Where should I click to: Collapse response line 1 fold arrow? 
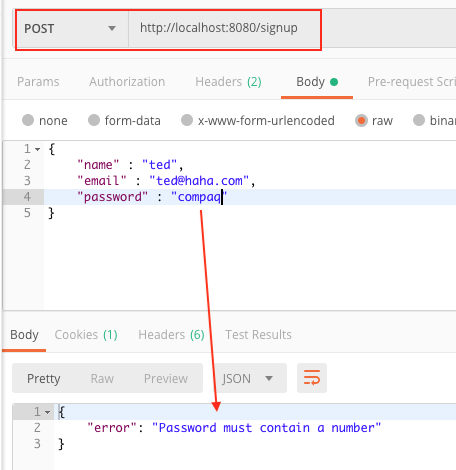pos(48,412)
